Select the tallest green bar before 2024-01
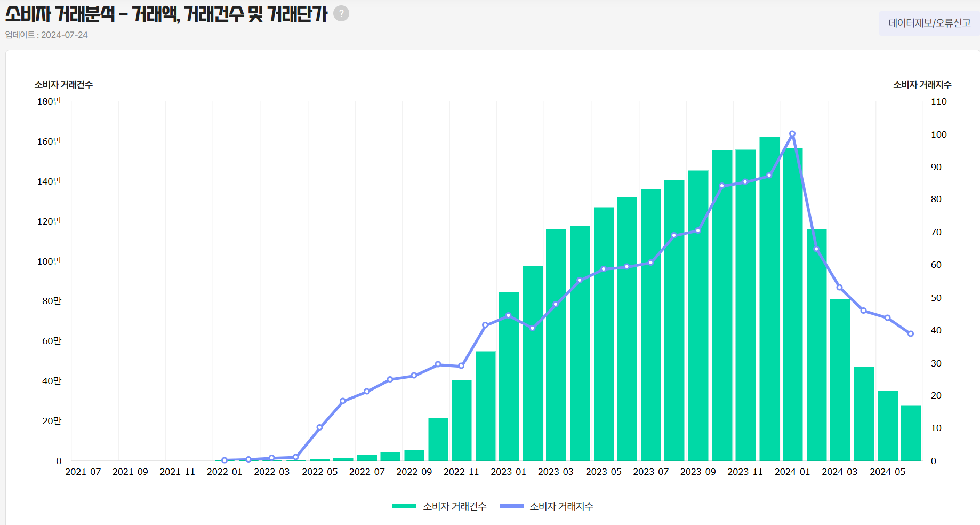Screen dimensions: 980x525 click(x=769, y=299)
